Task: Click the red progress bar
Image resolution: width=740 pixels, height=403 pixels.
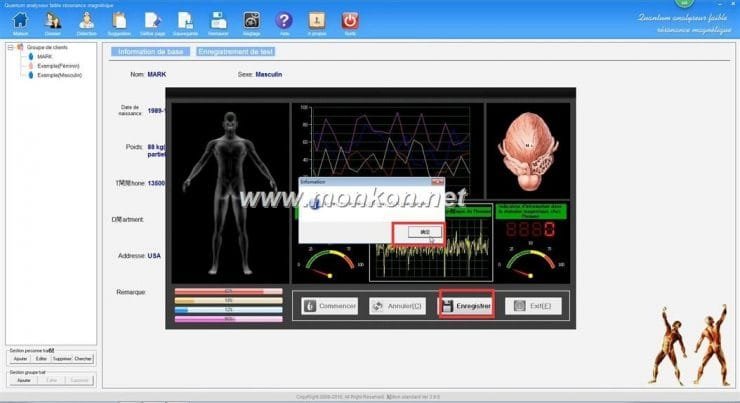Action: tap(228, 292)
